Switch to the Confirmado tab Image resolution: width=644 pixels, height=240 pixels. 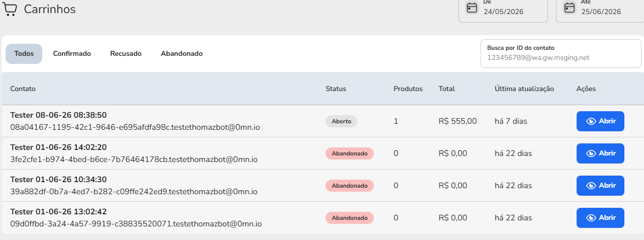pos(72,54)
